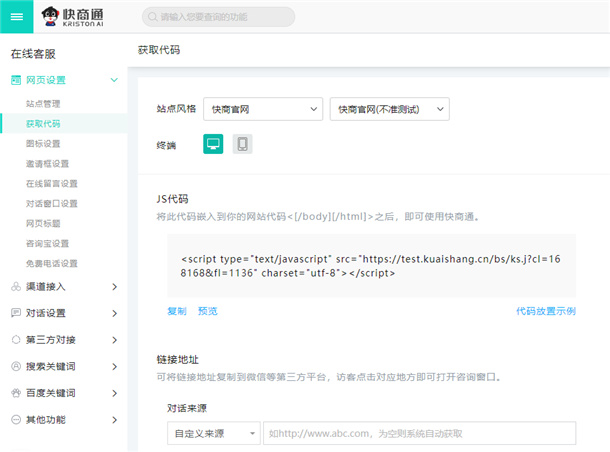This screenshot has height=452, width=610.
Task: Click the 复制 link under JS code
Action: click(176, 311)
